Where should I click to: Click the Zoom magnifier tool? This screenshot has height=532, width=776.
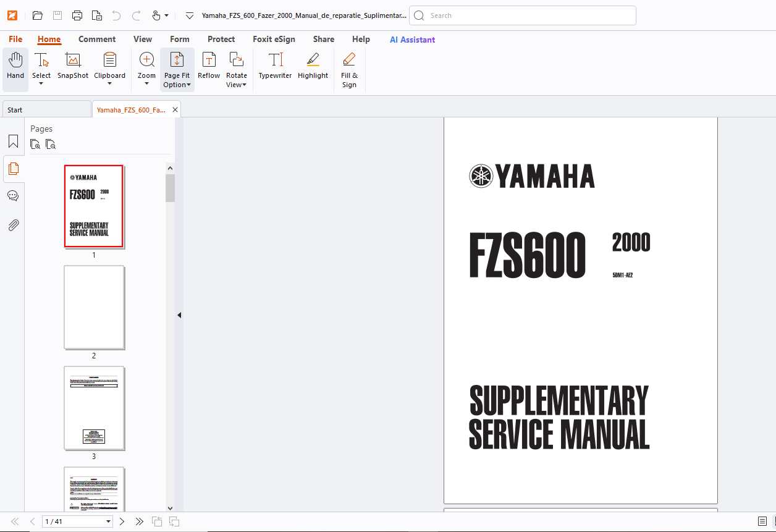(146, 60)
